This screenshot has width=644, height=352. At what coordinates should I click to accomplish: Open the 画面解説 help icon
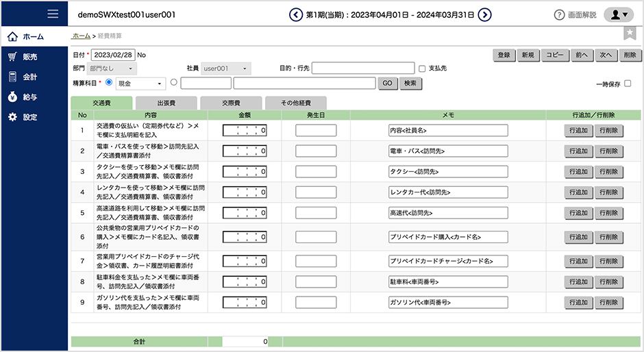pos(559,15)
